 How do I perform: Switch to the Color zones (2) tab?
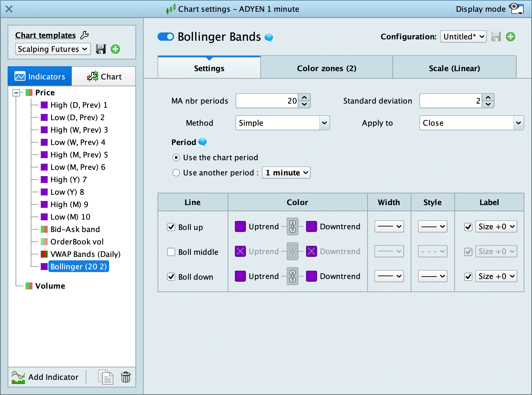[326, 68]
